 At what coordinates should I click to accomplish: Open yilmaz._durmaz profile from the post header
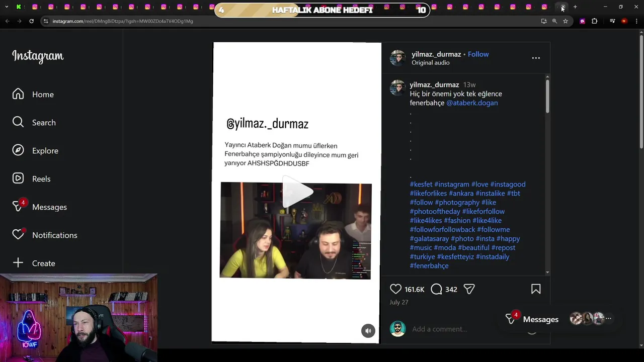[436, 54]
